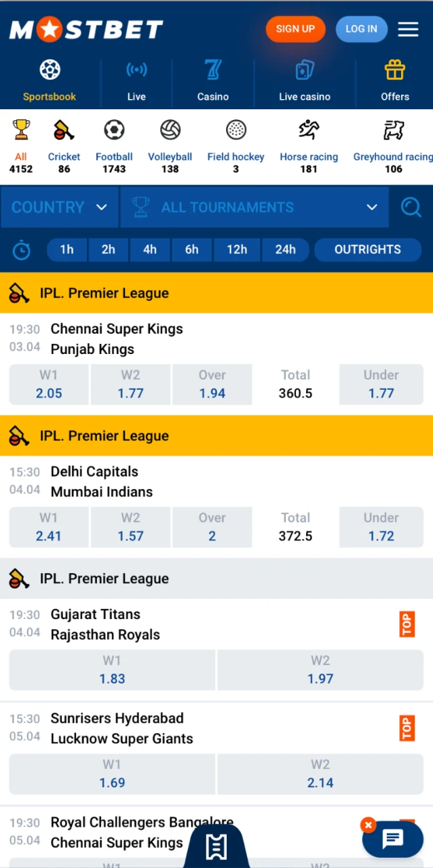Screen dimensions: 433x868
Task: Expand the ALL TOURNAMENTS dropdown
Action: click(x=255, y=207)
